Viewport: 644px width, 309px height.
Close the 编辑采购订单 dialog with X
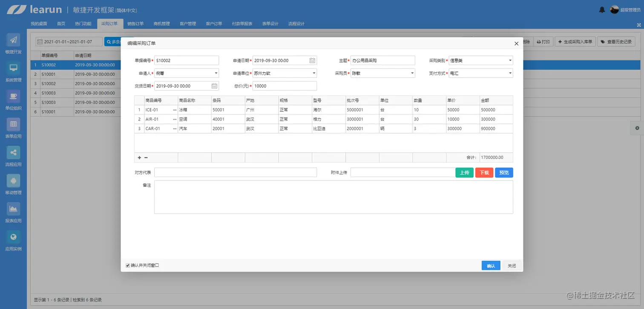click(516, 43)
